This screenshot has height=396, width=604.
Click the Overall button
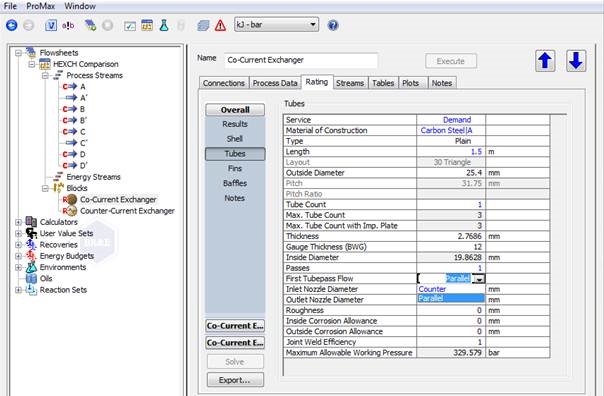pyautogui.click(x=235, y=110)
